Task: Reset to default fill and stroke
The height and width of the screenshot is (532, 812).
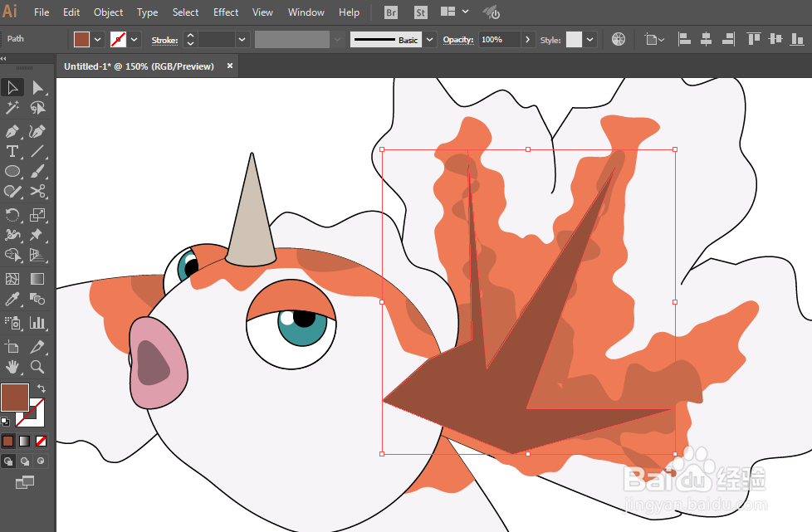Action: click(x=5, y=422)
